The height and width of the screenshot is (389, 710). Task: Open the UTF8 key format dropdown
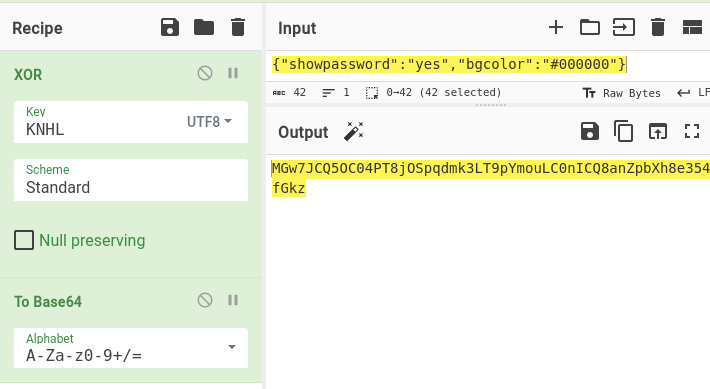[x=209, y=121]
